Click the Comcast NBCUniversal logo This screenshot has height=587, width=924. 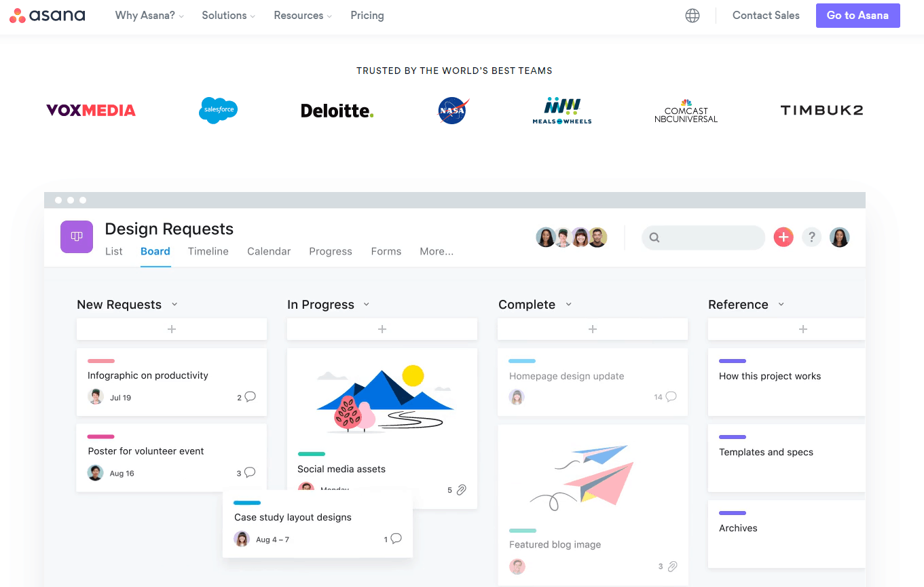point(686,111)
